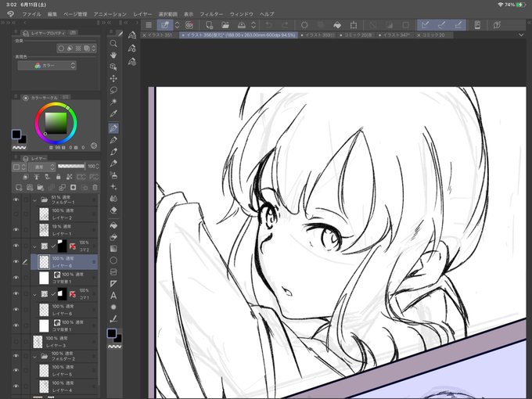This screenshot has height=399, width=532.
Task: Hide the コマ2 frame folder
Action: (x=16, y=246)
